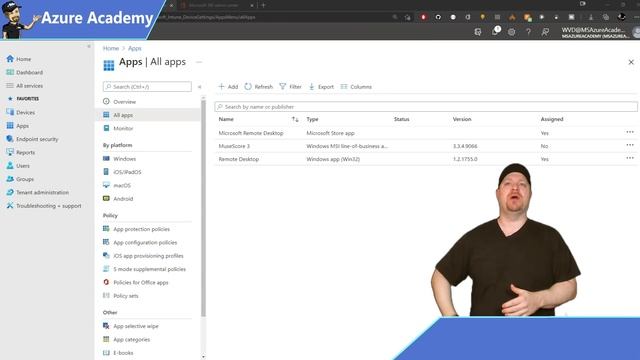This screenshot has height=360, width=640.
Task: Open the more options ellipsis beside All apps title
Action: (199, 62)
